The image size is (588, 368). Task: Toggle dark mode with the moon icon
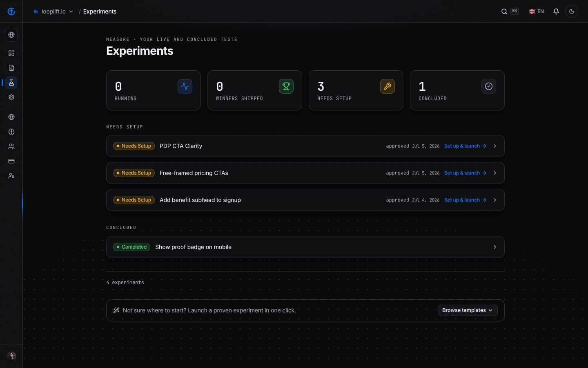click(572, 11)
